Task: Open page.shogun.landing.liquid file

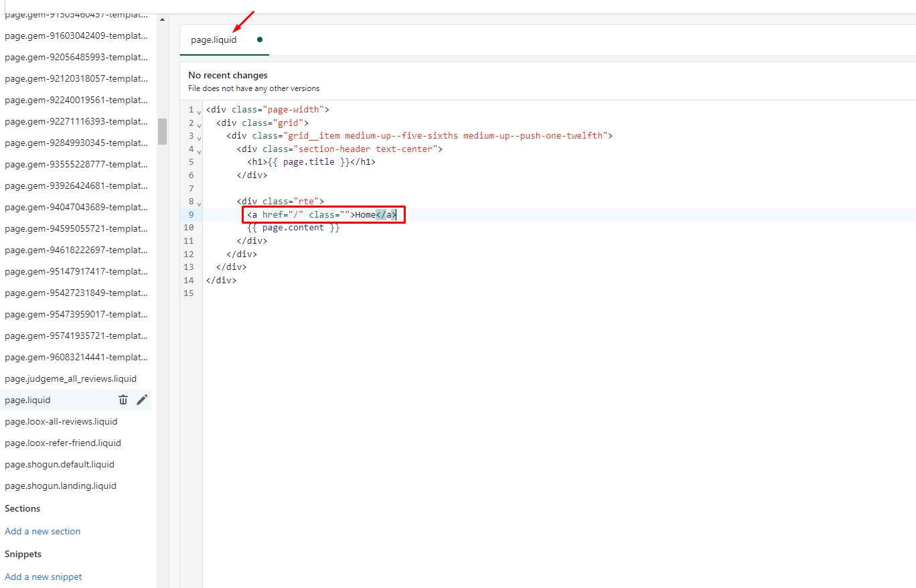Action: point(60,486)
